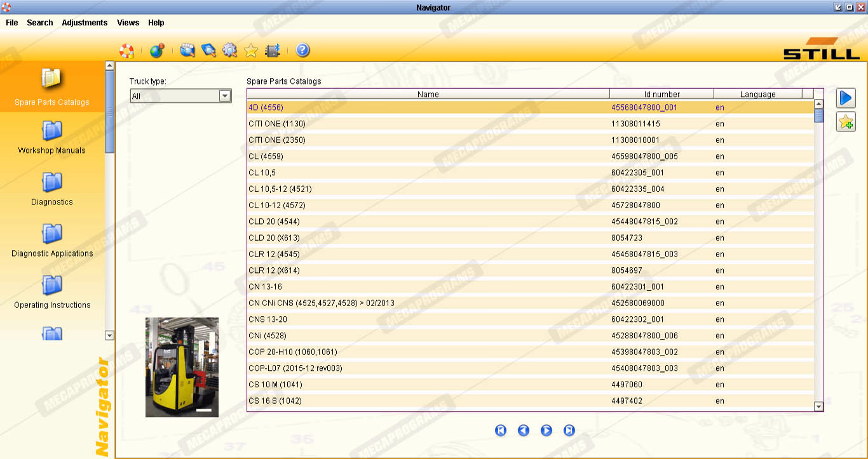
Task: Click Id number 452580069000
Action: click(x=637, y=303)
